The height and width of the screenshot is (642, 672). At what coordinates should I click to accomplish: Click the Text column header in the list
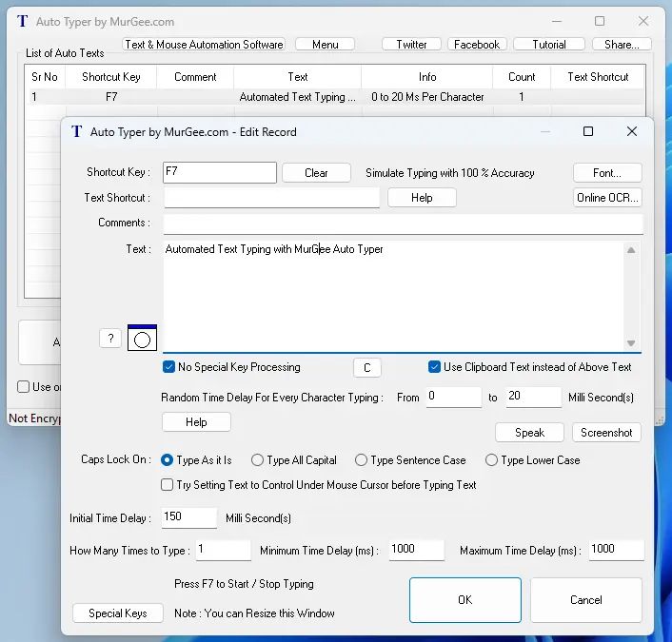(297, 77)
